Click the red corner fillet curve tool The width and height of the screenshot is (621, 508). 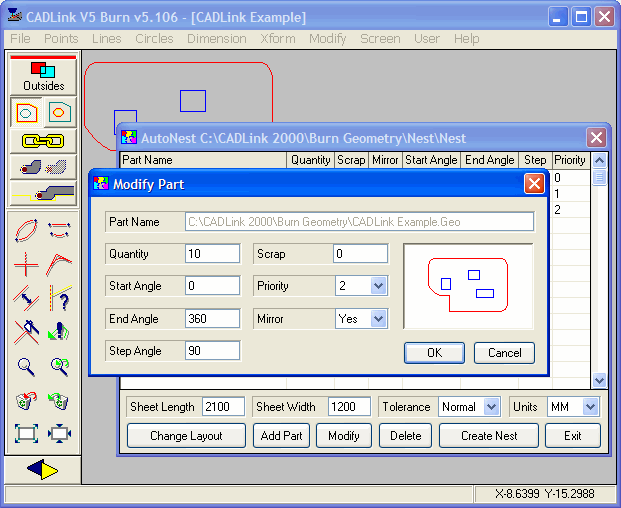coord(59,264)
